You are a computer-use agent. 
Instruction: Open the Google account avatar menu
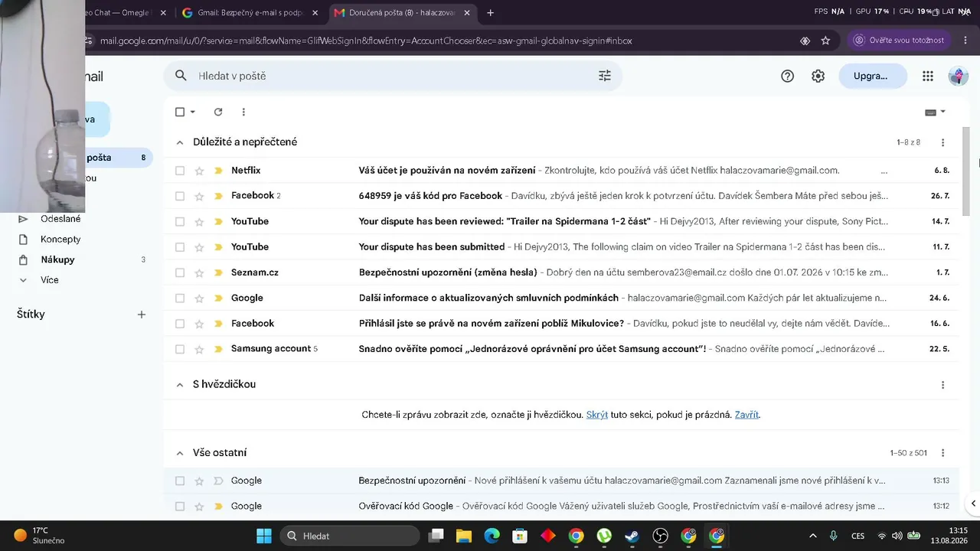[x=958, y=76]
